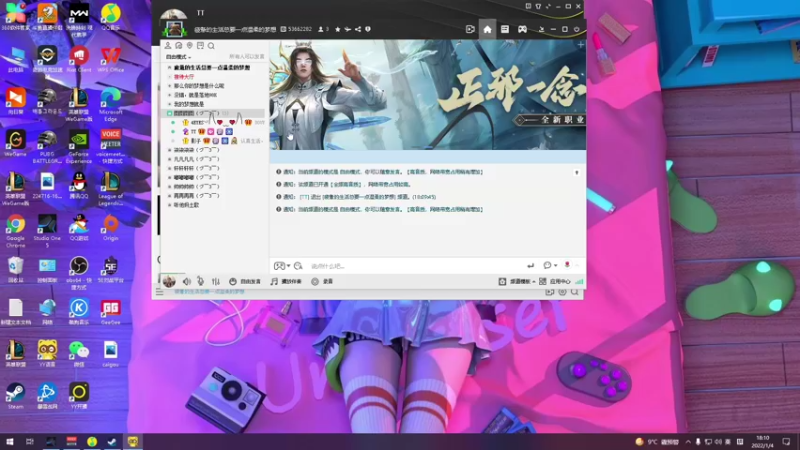Check the network signal strength icon
The height and width of the screenshot is (450, 800).
(579, 282)
